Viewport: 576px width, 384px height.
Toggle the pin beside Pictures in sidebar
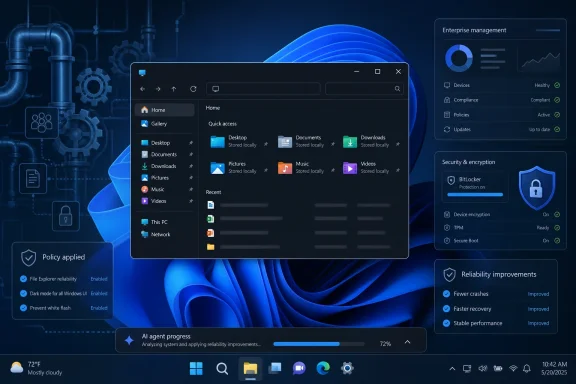191,178
